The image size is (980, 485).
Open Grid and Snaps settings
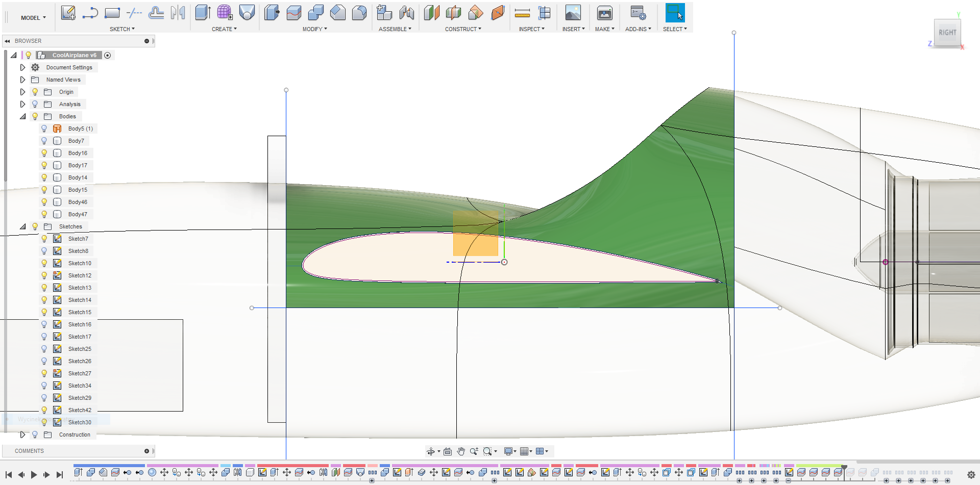point(524,451)
